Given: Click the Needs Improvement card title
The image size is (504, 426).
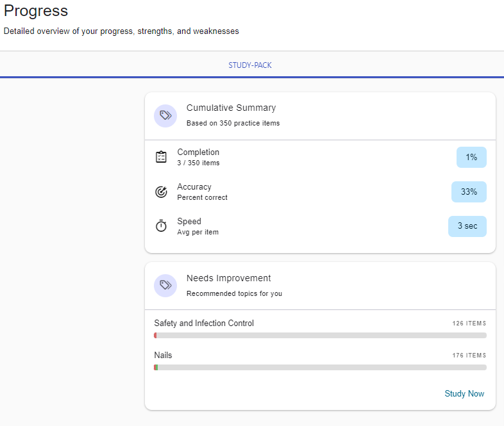Looking at the screenshot, I should pos(228,278).
